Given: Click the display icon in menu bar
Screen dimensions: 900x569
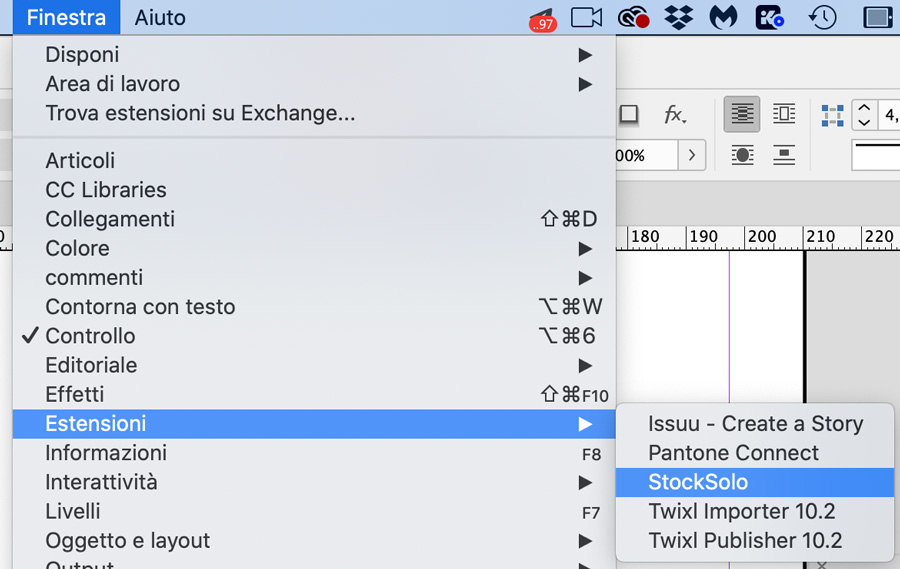Looking at the screenshot, I should tap(878, 18).
